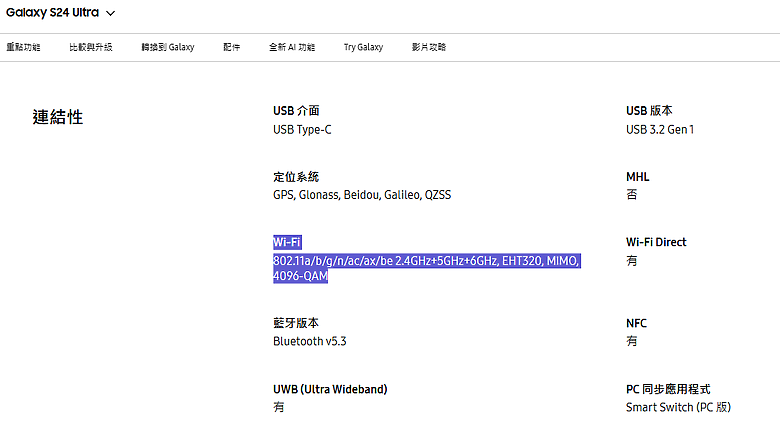Click the highlighted Wi-Fi label
Viewport: 780px width, 430px height.
(287, 242)
